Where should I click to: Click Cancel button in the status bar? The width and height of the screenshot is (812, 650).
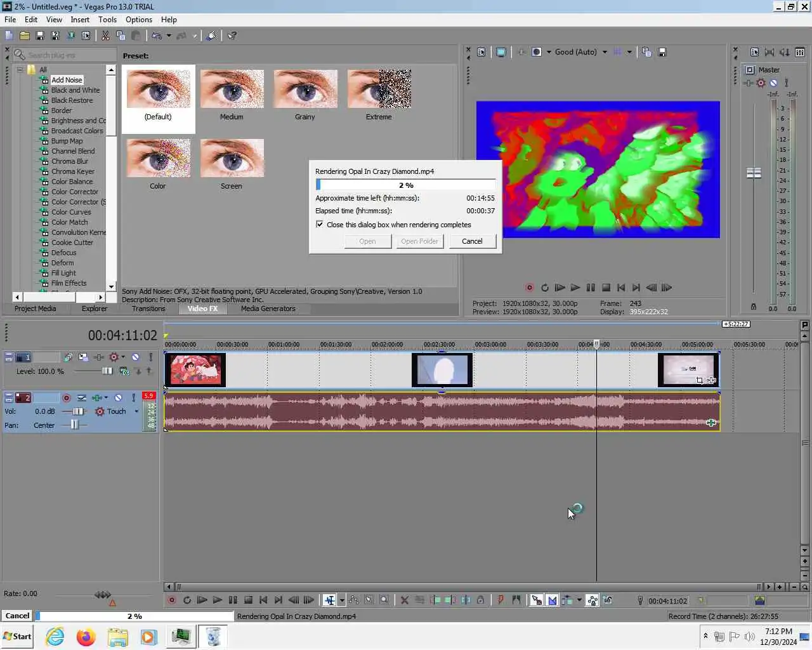pyautogui.click(x=17, y=616)
